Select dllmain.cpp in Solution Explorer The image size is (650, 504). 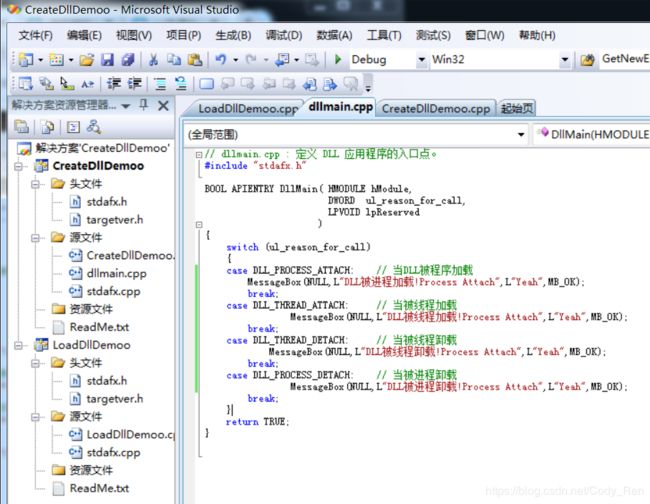(x=107, y=274)
